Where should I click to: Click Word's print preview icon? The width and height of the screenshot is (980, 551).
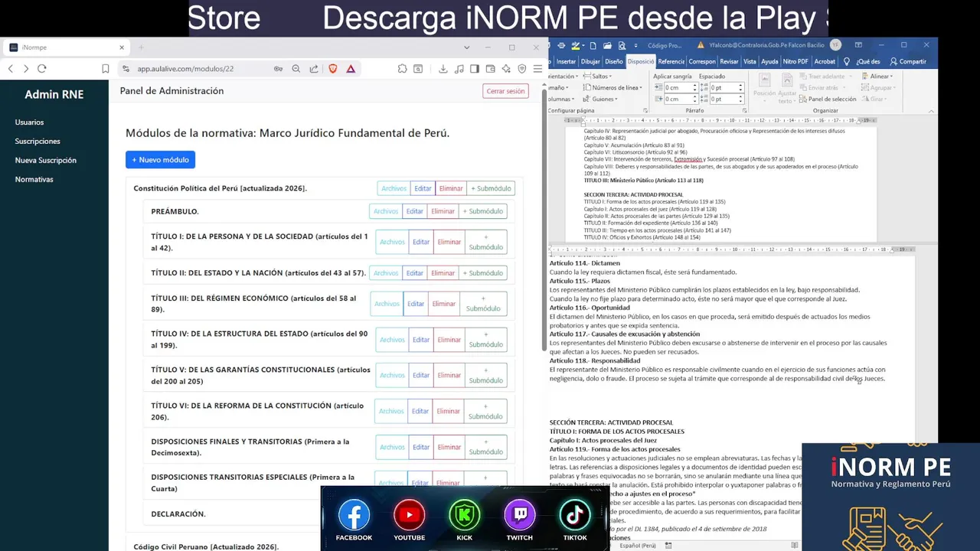click(x=622, y=45)
